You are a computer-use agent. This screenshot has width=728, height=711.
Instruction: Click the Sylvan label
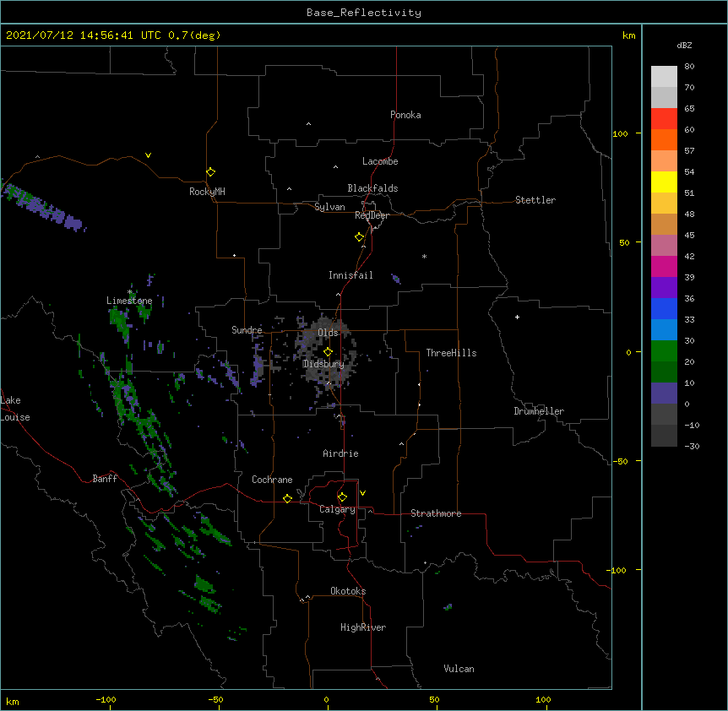[x=329, y=207]
